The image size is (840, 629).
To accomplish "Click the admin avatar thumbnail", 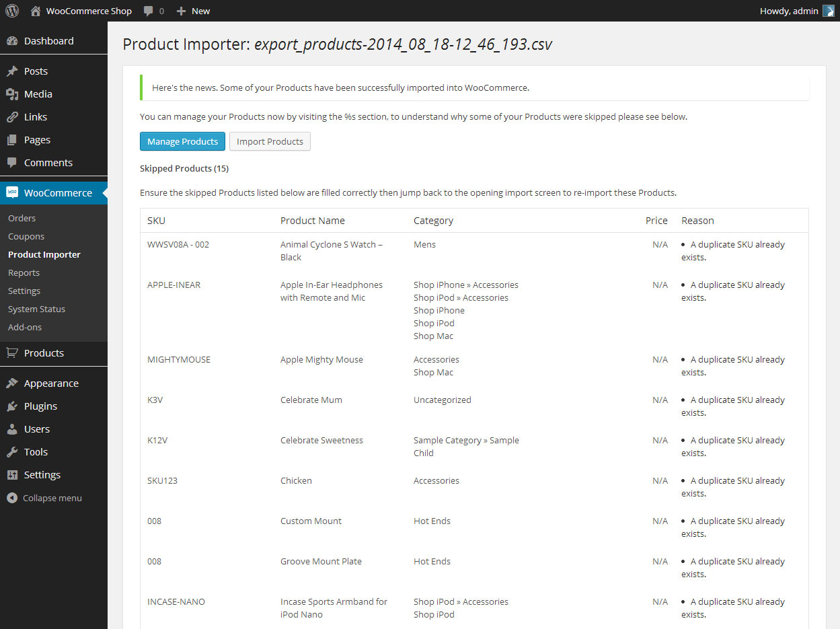I will point(828,11).
